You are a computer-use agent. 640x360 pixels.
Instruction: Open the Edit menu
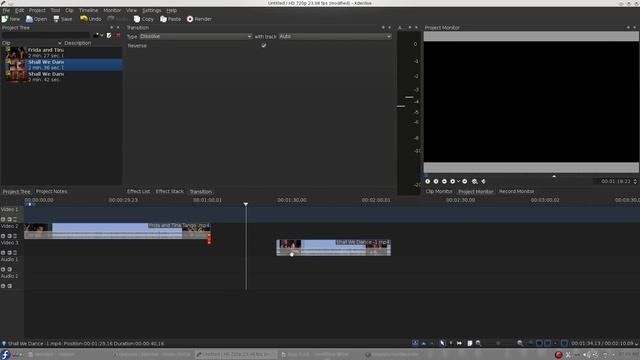click(19, 10)
